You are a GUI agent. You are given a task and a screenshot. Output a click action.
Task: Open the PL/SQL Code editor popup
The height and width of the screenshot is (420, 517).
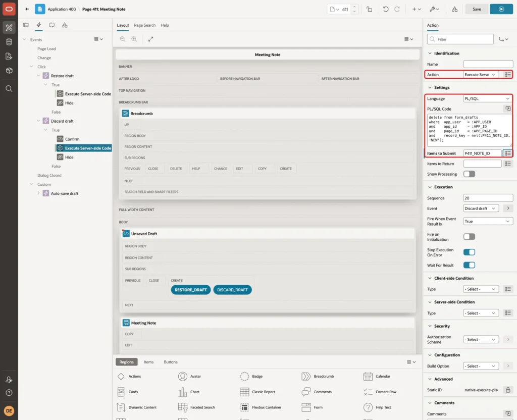(x=508, y=109)
